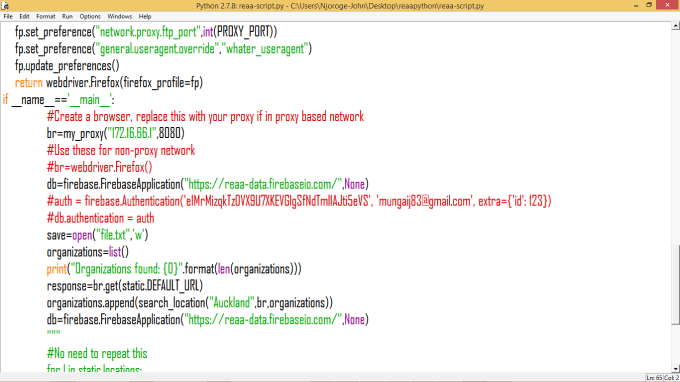Close the reaa-script.py window
The width and height of the screenshot is (680, 382).
[x=668, y=5]
